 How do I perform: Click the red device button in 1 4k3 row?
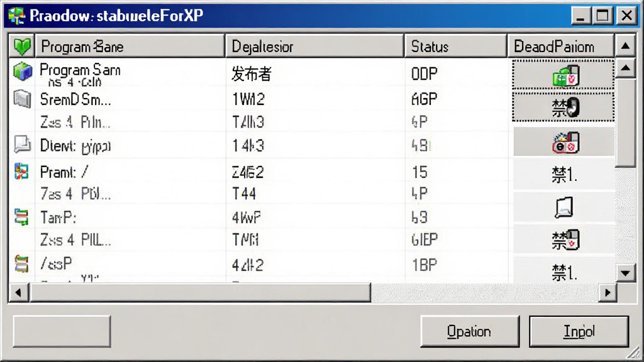(x=564, y=142)
